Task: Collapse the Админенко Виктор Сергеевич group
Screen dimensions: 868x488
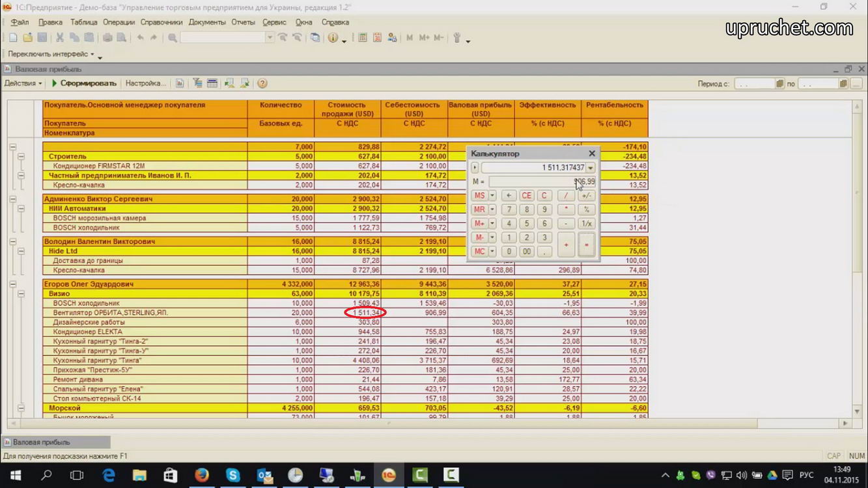Action: pos(13,199)
